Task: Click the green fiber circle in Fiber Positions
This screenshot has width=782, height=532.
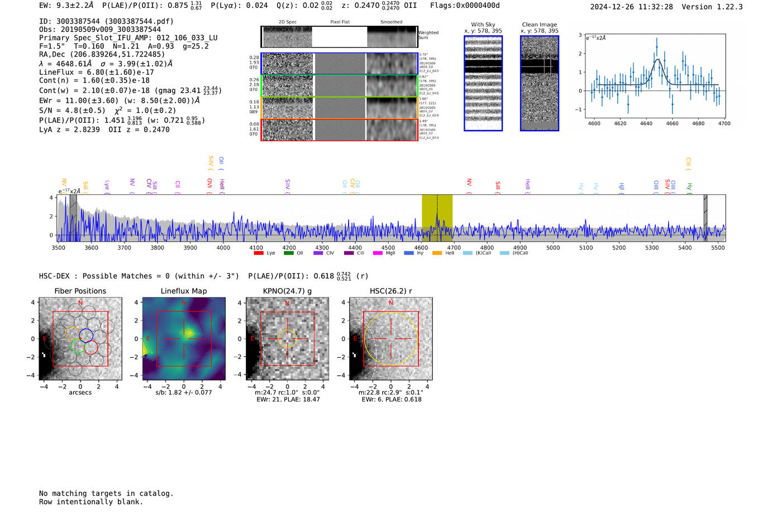Action: [x=78, y=346]
